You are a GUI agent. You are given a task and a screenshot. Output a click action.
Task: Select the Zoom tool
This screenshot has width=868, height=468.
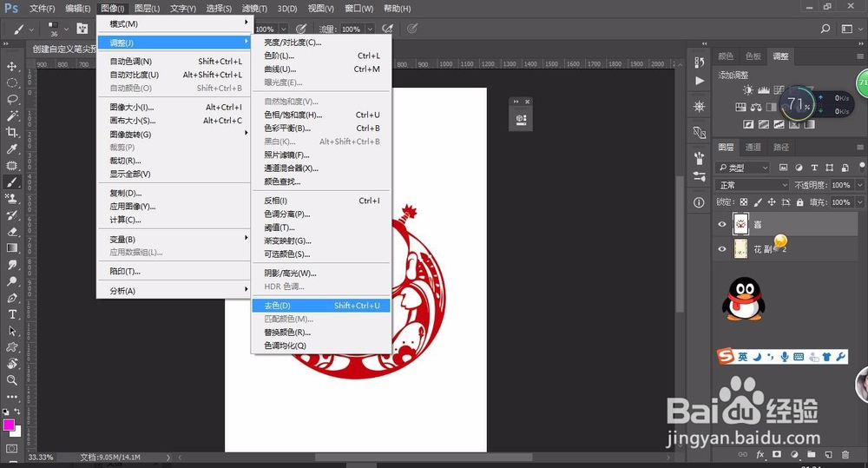[11, 380]
